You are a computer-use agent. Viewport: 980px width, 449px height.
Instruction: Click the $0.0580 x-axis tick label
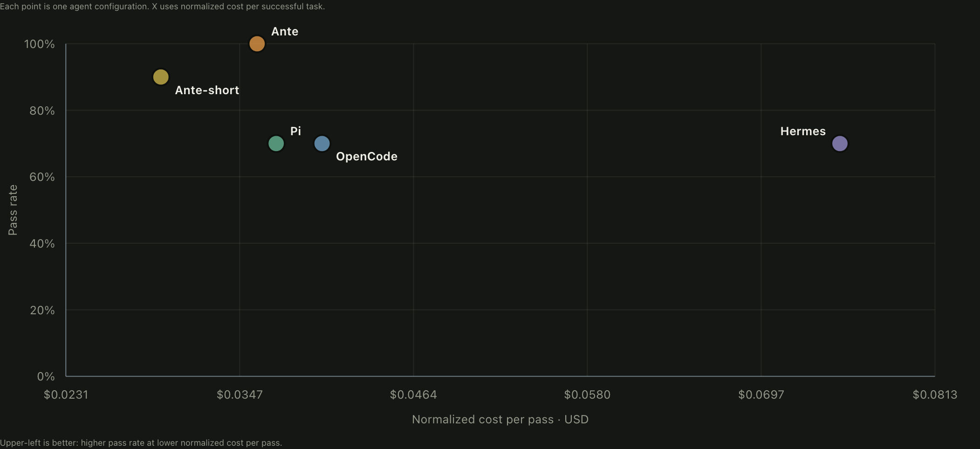pos(587,395)
